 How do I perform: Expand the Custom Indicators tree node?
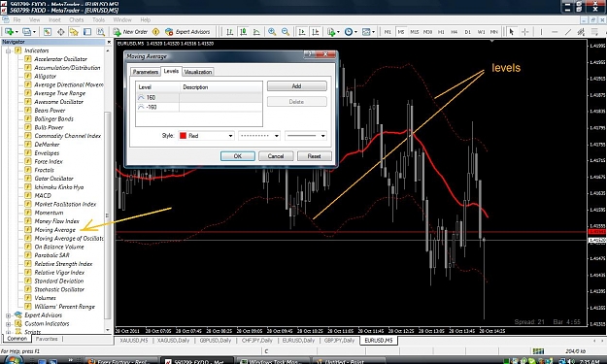8,324
